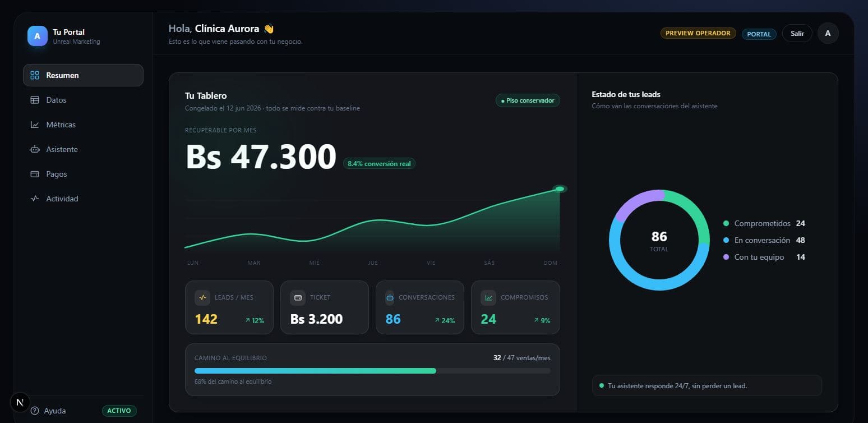Click the ACTIVO status badge

click(119, 411)
